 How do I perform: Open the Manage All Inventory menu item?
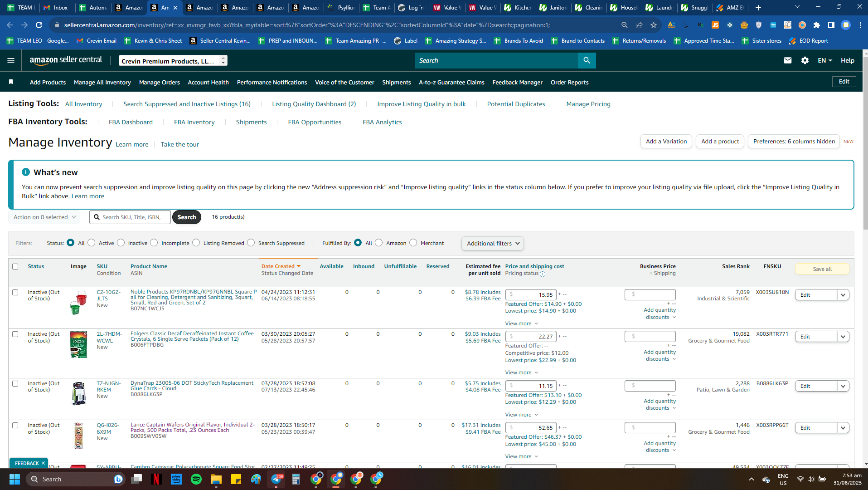(x=102, y=82)
